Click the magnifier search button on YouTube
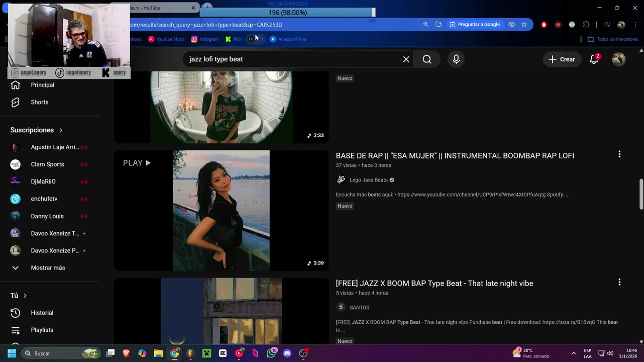The height and width of the screenshot is (362, 644). tap(427, 59)
